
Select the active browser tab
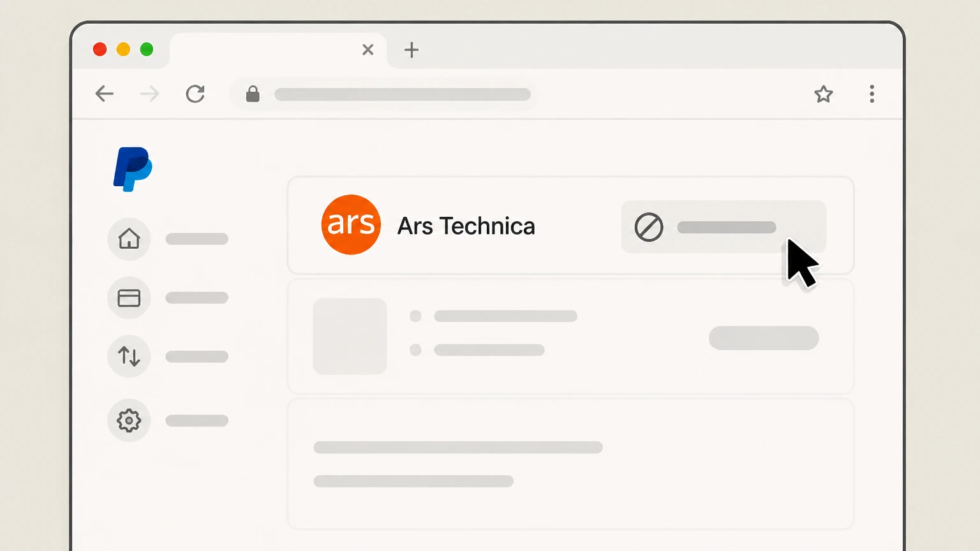click(x=278, y=50)
